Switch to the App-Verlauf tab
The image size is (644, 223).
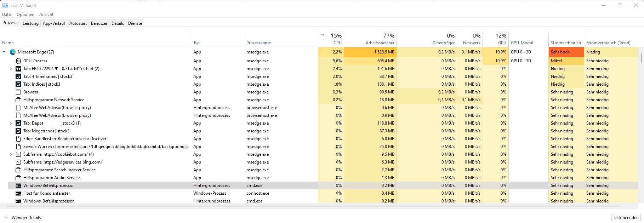click(x=54, y=23)
